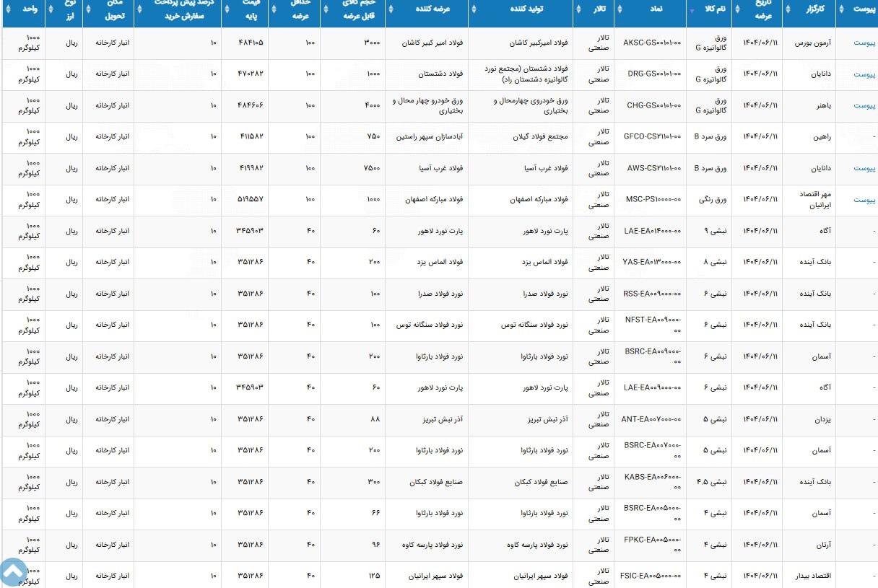
Task: Click broker name یزدان
Action: pyautogui.click(x=822, y=418)
